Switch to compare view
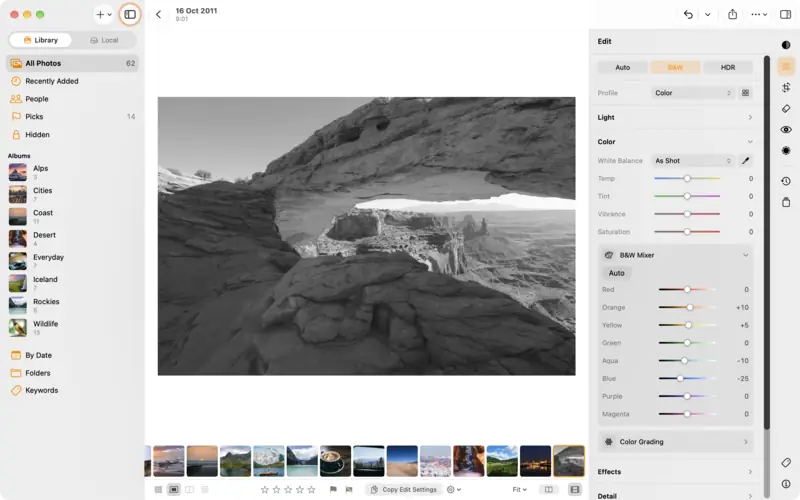The width and height of the screenshot is (800, 500). 189,490
